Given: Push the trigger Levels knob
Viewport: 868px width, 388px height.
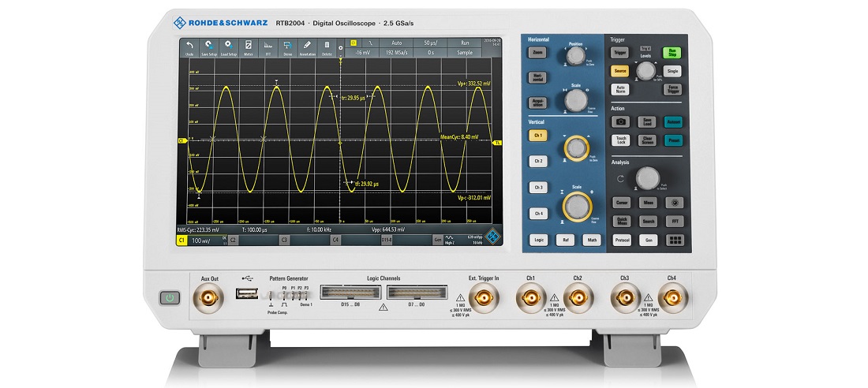Looking at the screenshot, I should (x=645, y=72).
